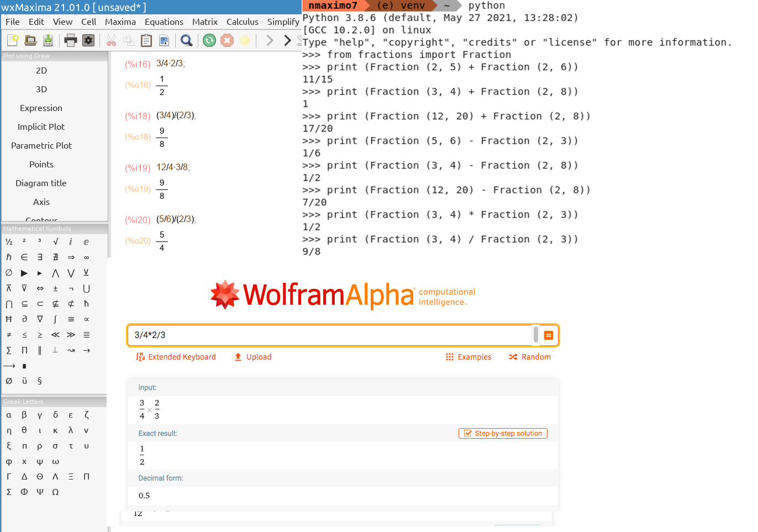
Task: Insert the integral sign from Mathematical Symbols
Action: [55, 319]
